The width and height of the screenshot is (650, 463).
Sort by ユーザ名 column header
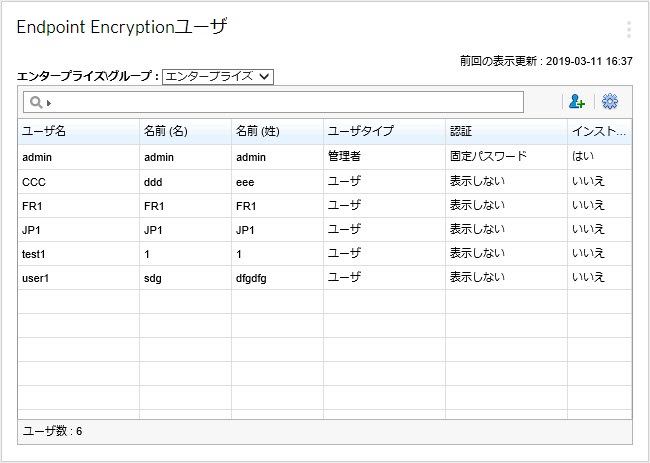point(78,131)
